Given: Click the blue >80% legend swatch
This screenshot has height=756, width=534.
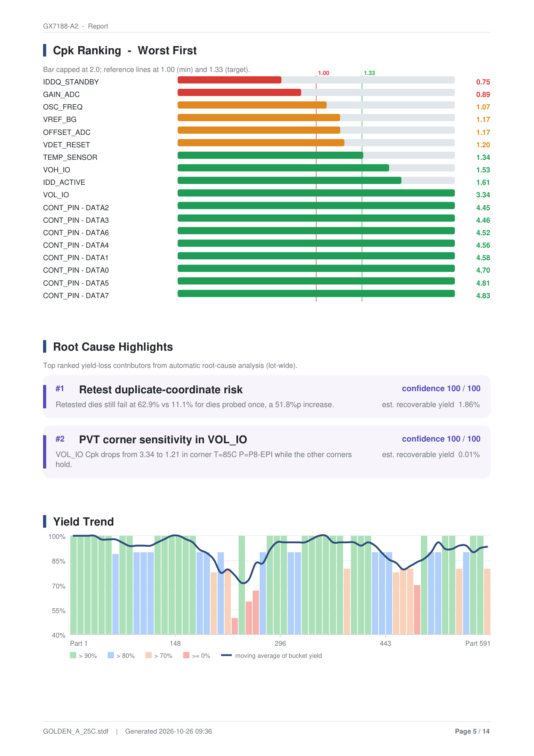Looking at the screenshot, I should [x=111, y=655].
